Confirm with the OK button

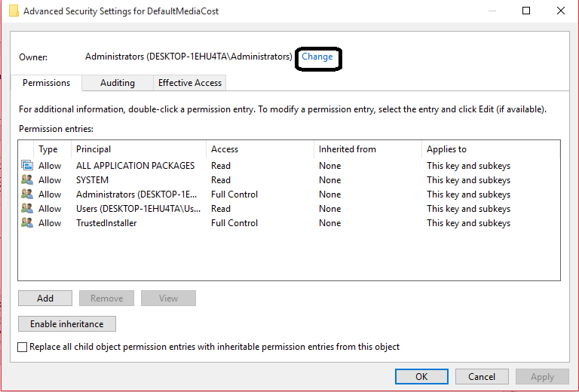421,377
